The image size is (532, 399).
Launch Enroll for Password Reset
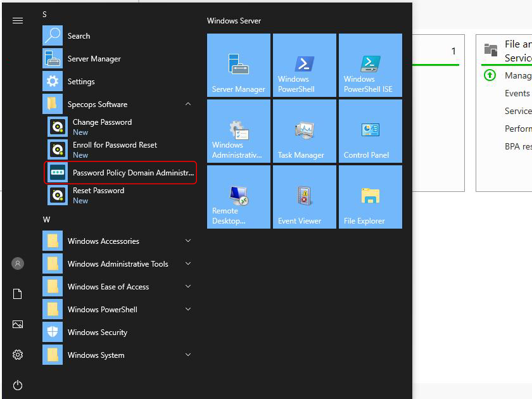click(x=121, y=149)
